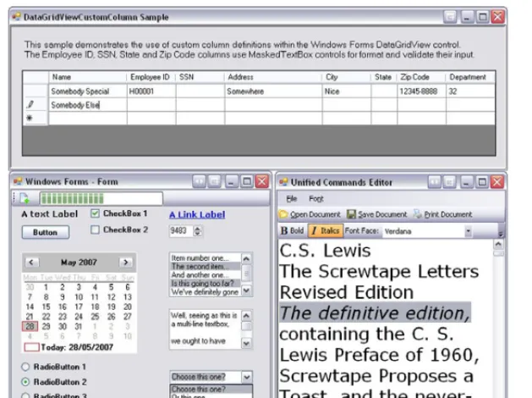Click the highlighted 'The definitive edition,' text
The width and height of the screenshot is (532, 398).
pyautogui.click(x=375, y=312)
